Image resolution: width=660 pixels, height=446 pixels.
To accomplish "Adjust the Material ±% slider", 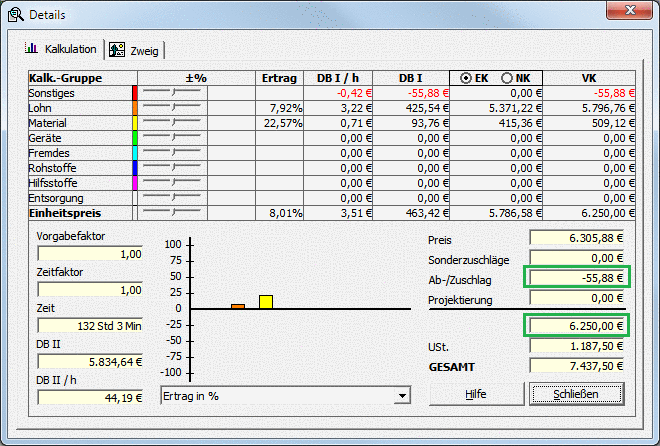I will pyautogui.click(x=172, y=123).
